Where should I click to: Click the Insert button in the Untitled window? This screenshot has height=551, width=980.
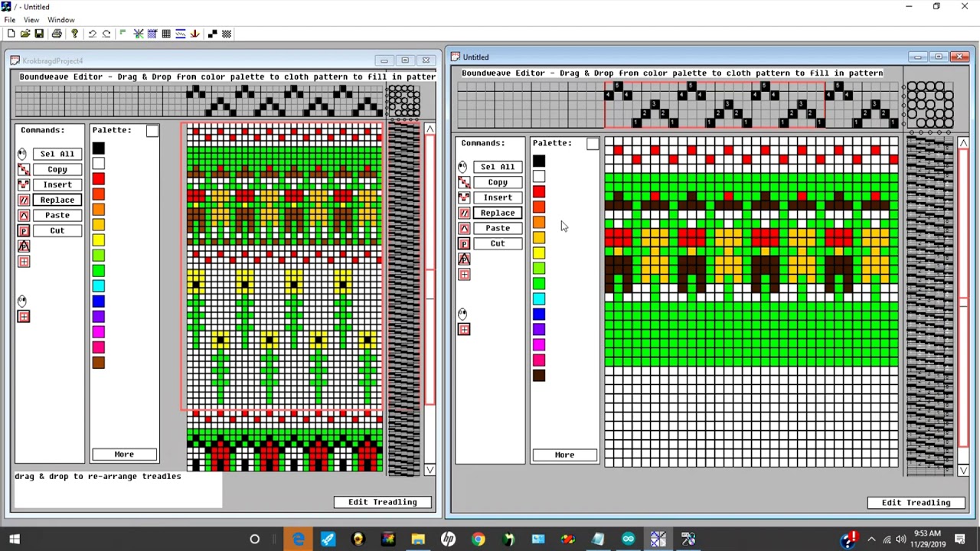pos(498,197)
